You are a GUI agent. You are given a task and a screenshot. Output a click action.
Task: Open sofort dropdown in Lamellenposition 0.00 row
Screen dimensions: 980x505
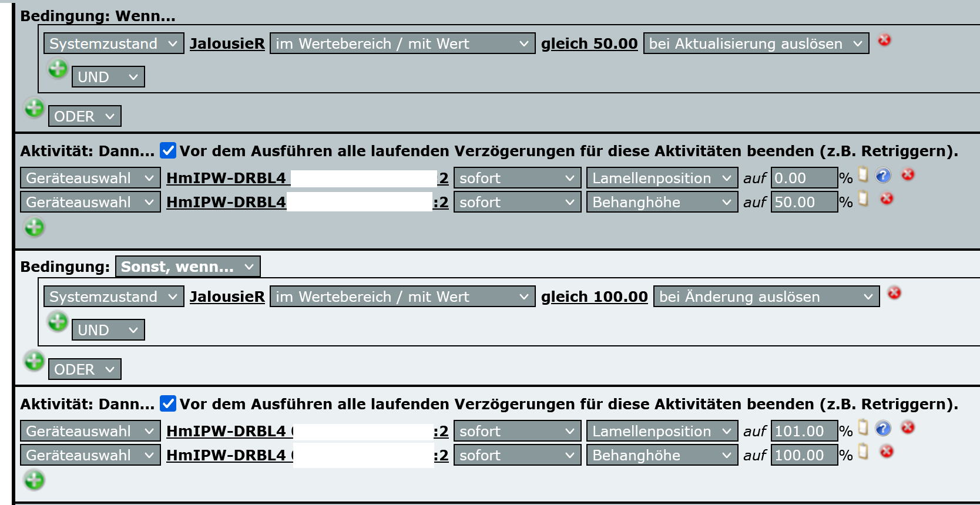(518, 178)
